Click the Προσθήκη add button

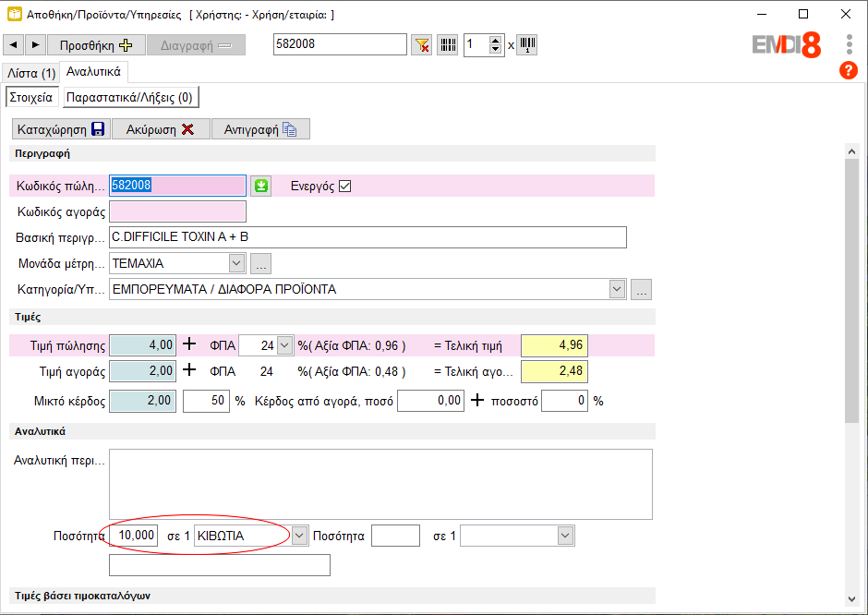point(96,45)
